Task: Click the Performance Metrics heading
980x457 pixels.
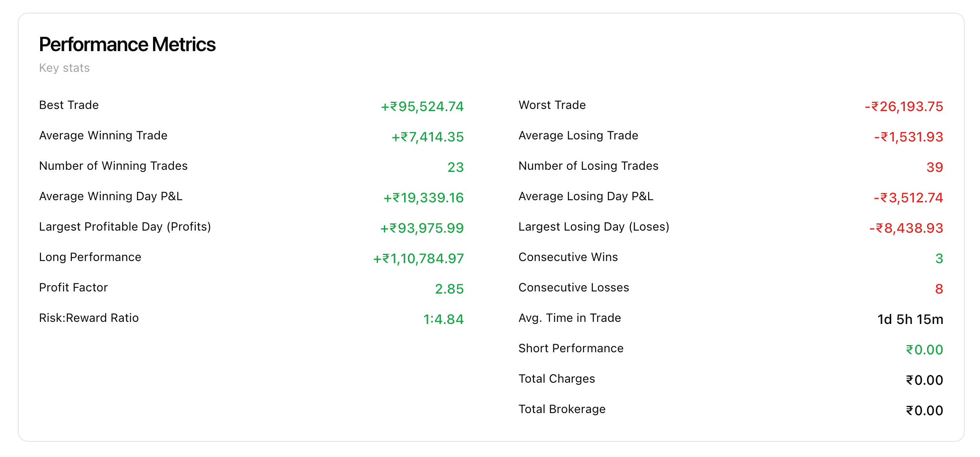Action: pos(127,44)
